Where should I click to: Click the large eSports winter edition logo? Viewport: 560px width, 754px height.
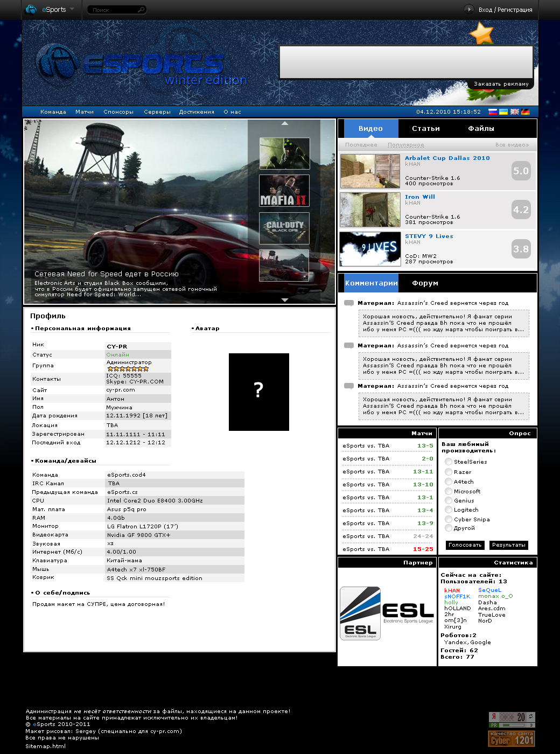pos(141,65)
